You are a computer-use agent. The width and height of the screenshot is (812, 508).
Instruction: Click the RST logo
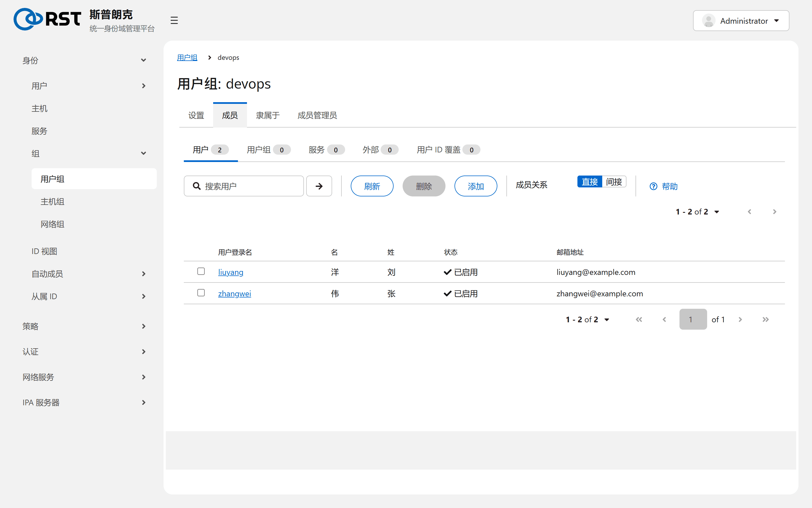pyautogui.click(x=47, y=19)
